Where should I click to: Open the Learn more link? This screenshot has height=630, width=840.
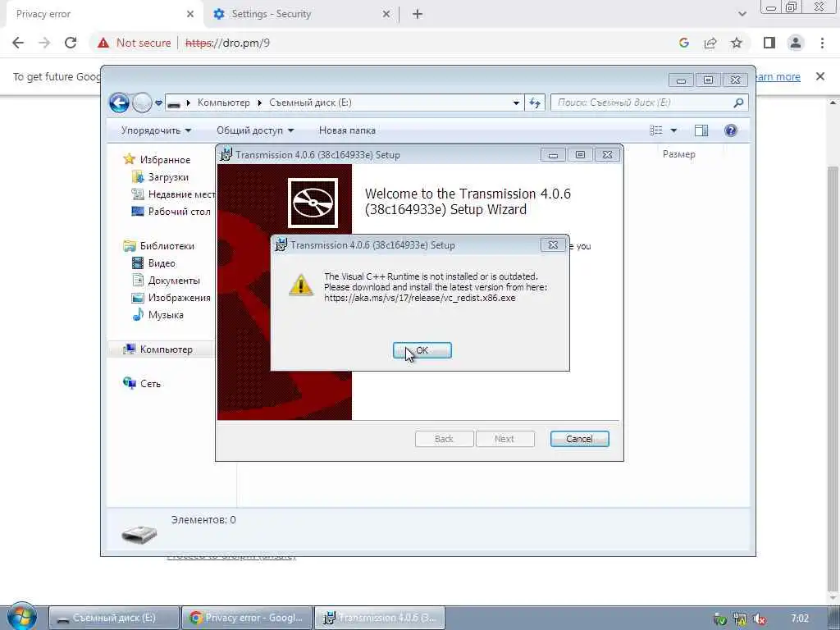pos(778,76)
